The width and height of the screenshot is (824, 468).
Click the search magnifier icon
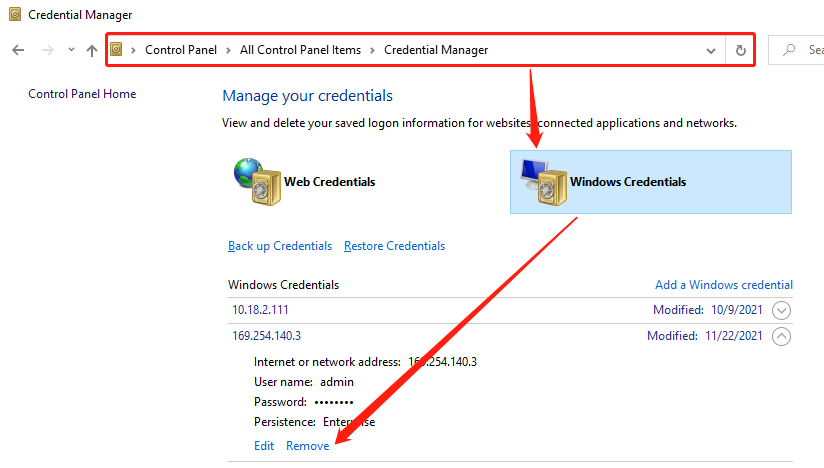(x=790, y=50)
